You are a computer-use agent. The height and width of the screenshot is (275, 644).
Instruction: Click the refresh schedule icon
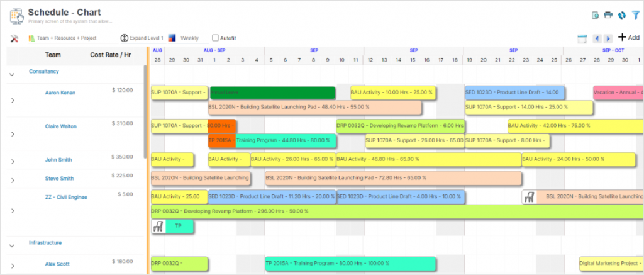622,15
